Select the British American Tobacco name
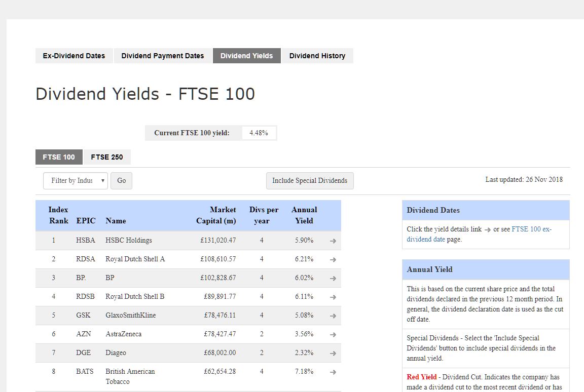 tap(130, 376)
